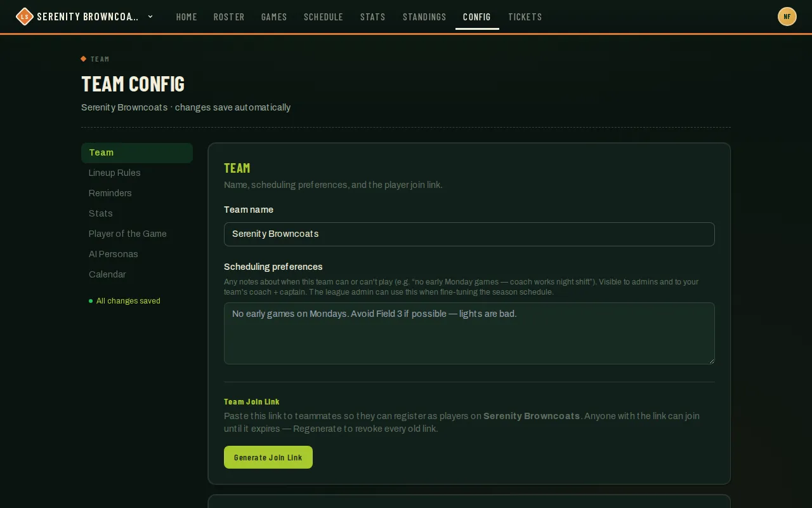Click the textarea resize handle corner
This screenshot has width=812, height=508.
tap(711, 361)
